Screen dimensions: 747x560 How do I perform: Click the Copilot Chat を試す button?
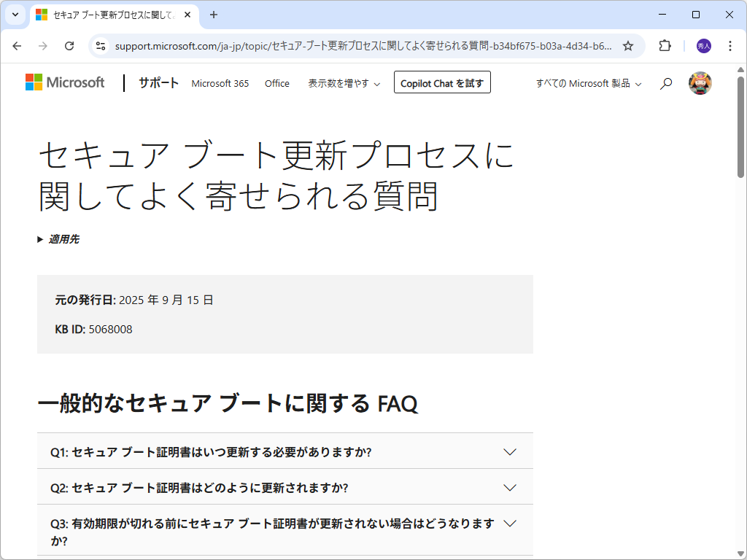[x=442, y=82]
